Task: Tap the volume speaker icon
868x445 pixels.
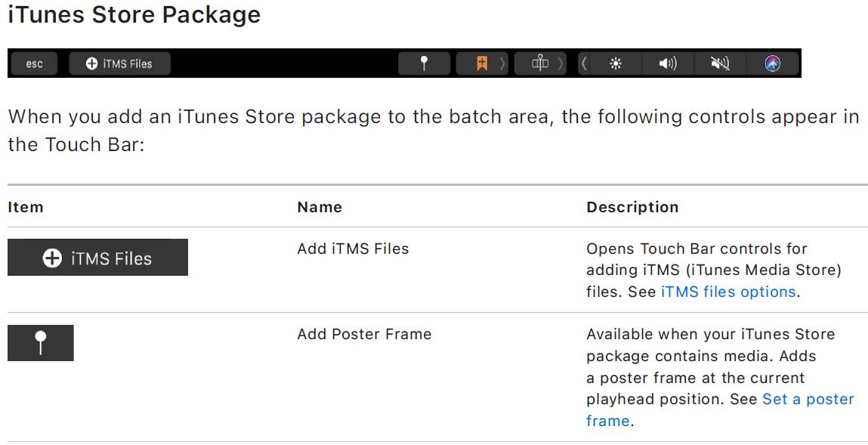Action: point(668,64)
